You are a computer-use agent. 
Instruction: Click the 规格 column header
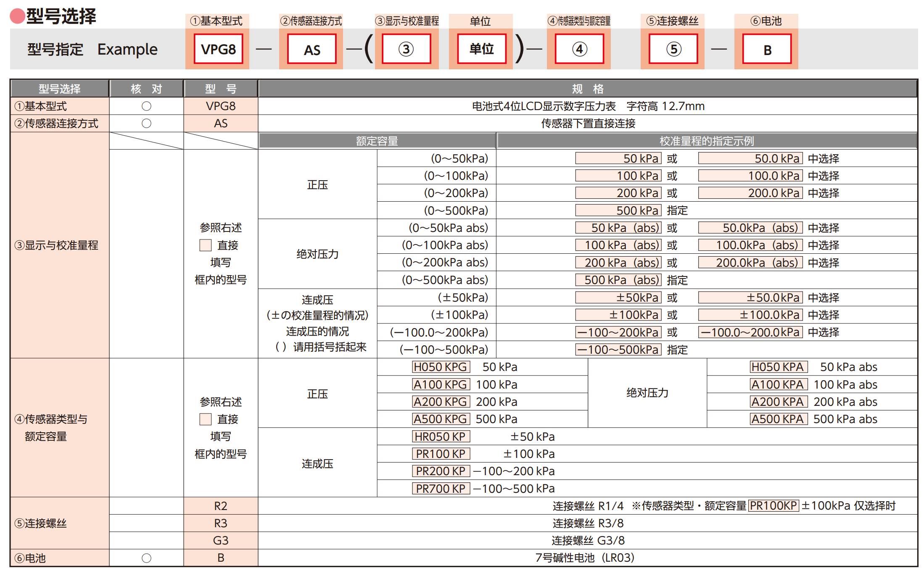click(x=588, y=89)
